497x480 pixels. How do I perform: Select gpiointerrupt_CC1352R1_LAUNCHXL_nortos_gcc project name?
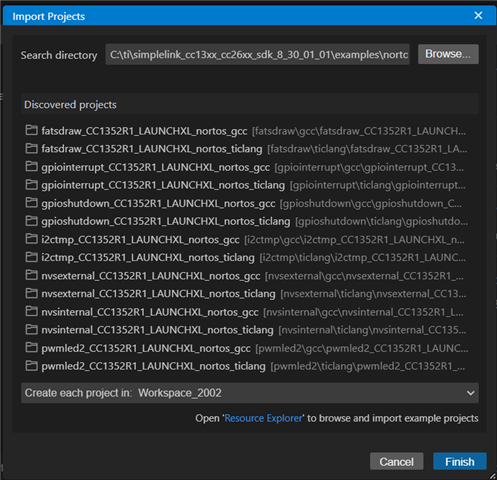click(156, 167)
